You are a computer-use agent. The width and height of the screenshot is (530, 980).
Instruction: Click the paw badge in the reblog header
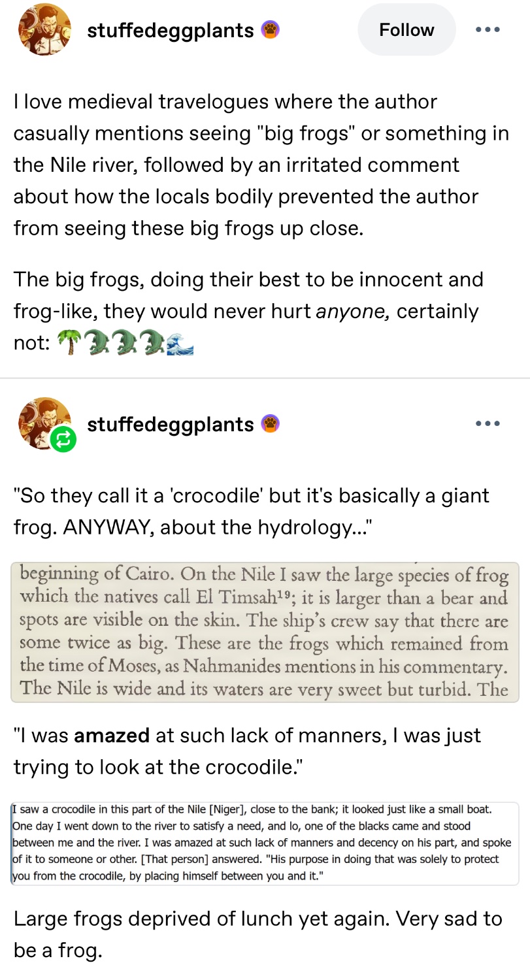[270, 424]
